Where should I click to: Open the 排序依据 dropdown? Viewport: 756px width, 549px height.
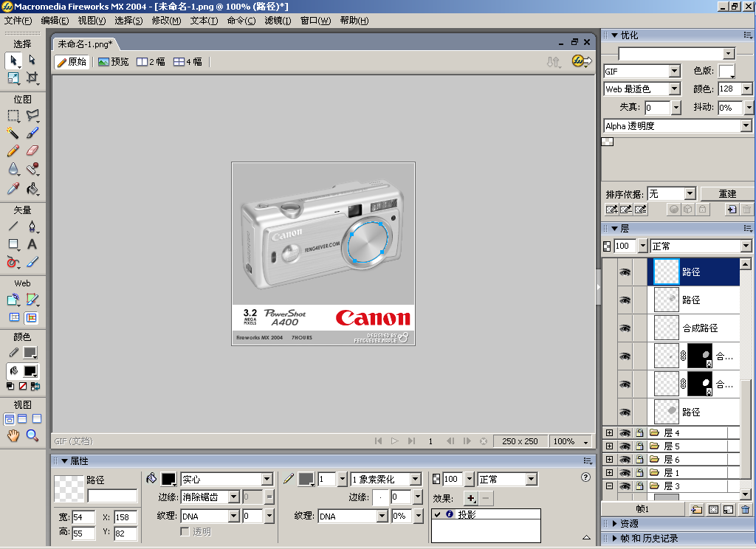[x=690, y=194]
